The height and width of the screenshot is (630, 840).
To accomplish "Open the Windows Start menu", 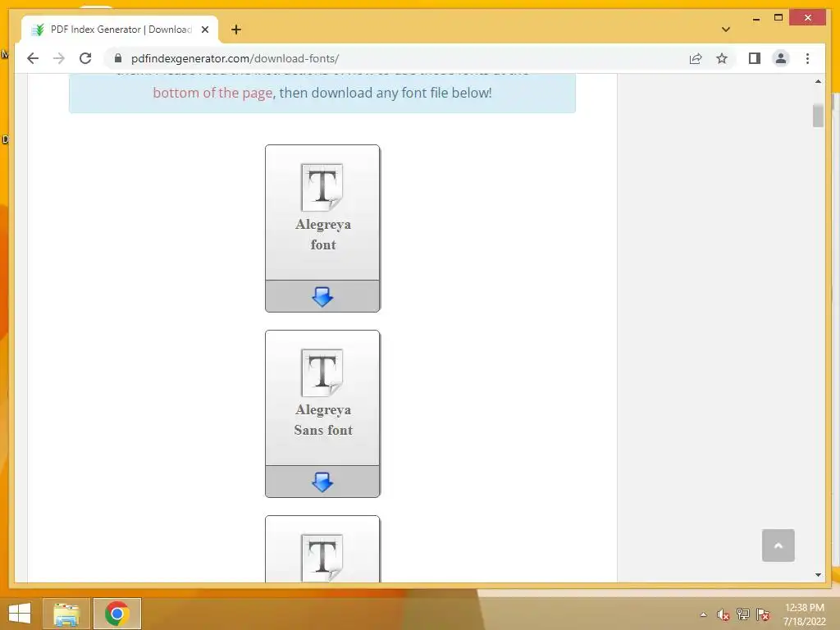I will click(20, 614).
